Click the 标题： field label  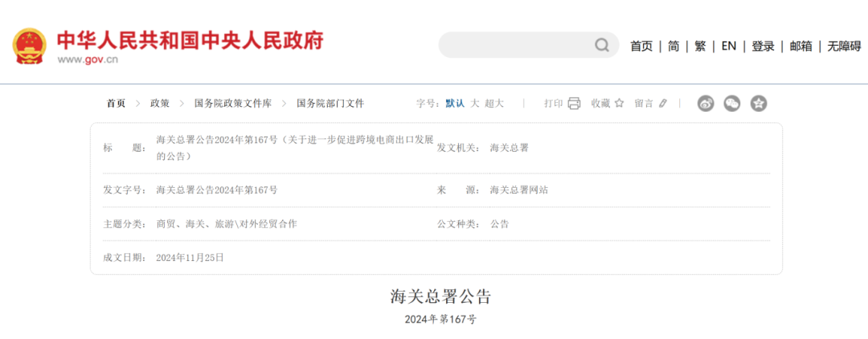click(x=125, y=148)
